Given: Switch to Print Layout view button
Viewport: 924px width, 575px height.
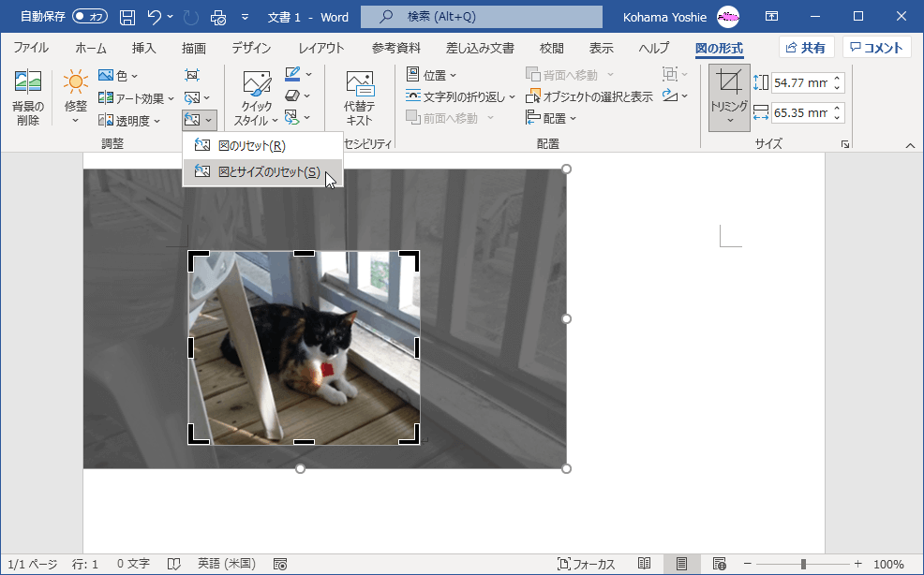Looking at the screenshot, I should point(681,564).
